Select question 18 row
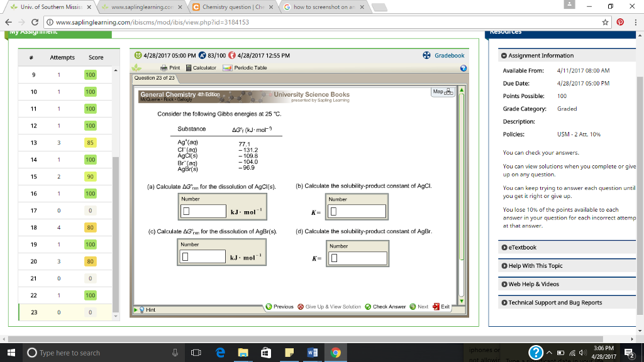The width and height of the screenshot is (644, 362). pyautogui.click(x=65, y=228)
